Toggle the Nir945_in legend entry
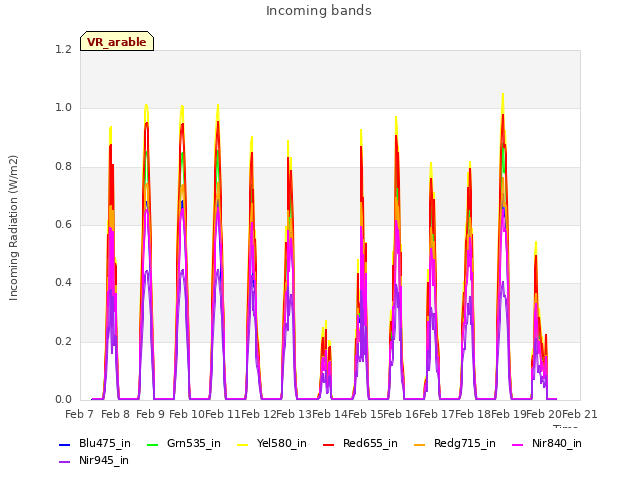This screenshot has width=640, height=480. pyautogui.click(x=94, y=461)
